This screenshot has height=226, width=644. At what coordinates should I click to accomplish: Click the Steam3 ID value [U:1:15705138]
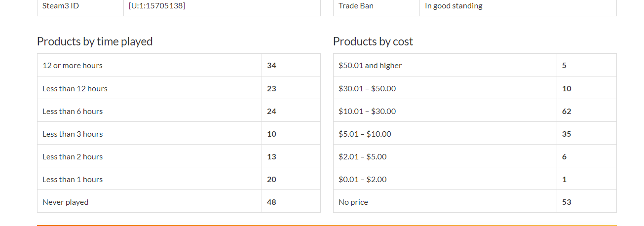coord(157,6)
